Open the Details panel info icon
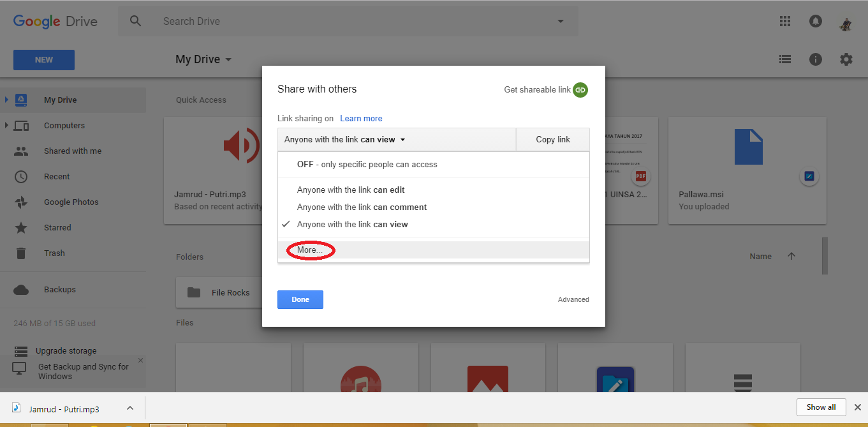The image size is (868, 427). (x=816, y=59)
